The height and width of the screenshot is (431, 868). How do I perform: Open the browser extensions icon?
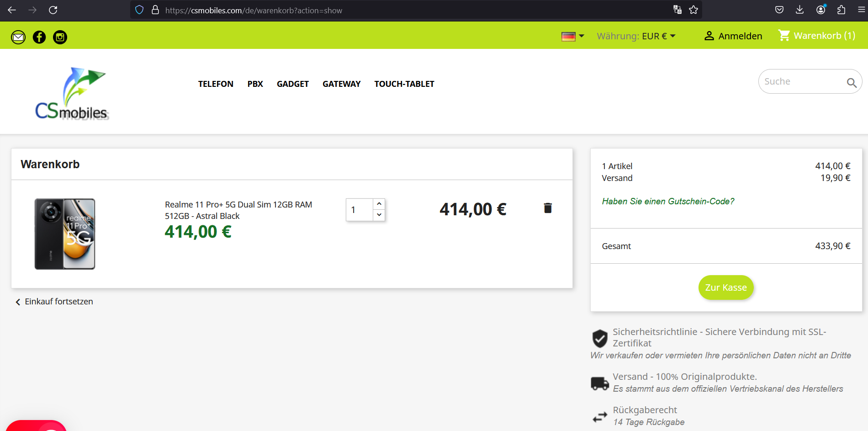click(841, 10)
